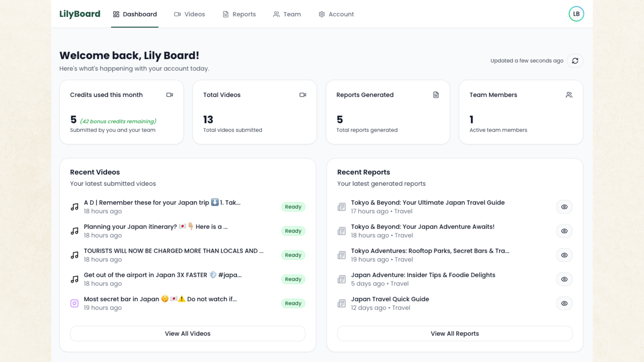
Task: Click the video camera icon in the Total Videos card
Action: pyautogui.click(x=303, y=95)
